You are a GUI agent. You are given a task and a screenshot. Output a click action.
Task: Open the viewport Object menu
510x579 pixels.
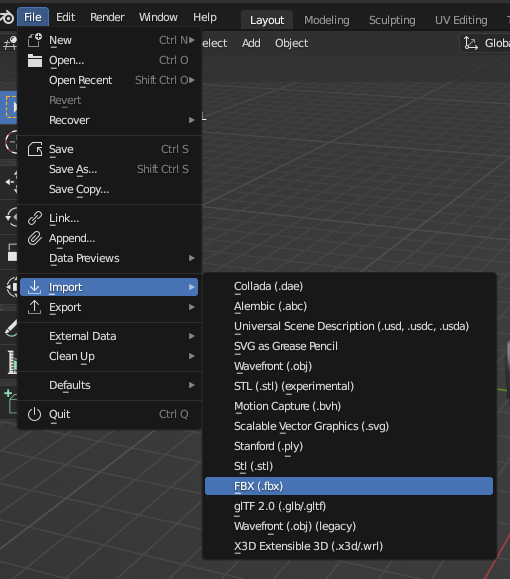pos(291,43)
